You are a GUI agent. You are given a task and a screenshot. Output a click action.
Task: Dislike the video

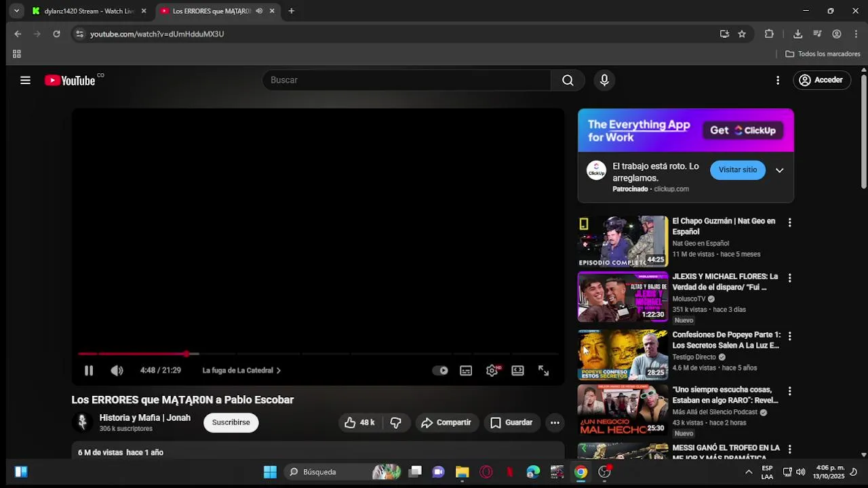pyautogui.click(x=395, y=422)
